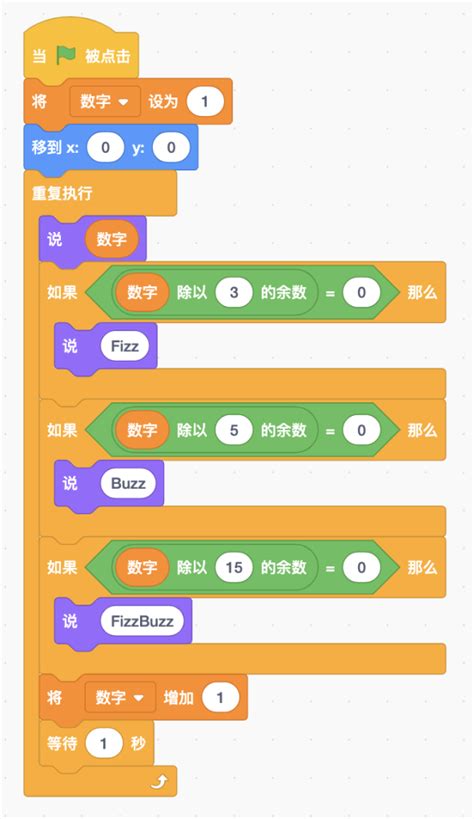Screen dimensions: 474x819
Task: Click the divisor field containing 15
Action: 234,568
